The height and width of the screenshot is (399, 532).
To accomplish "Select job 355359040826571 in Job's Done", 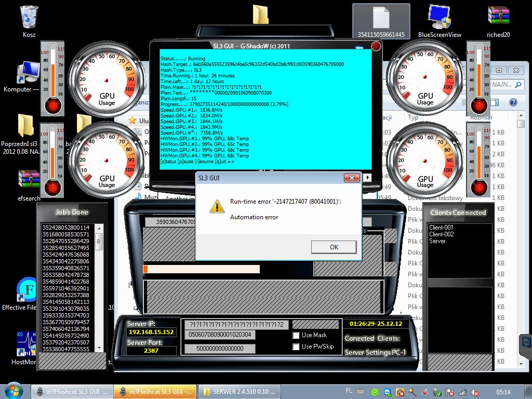I will (x=66, y=268).
